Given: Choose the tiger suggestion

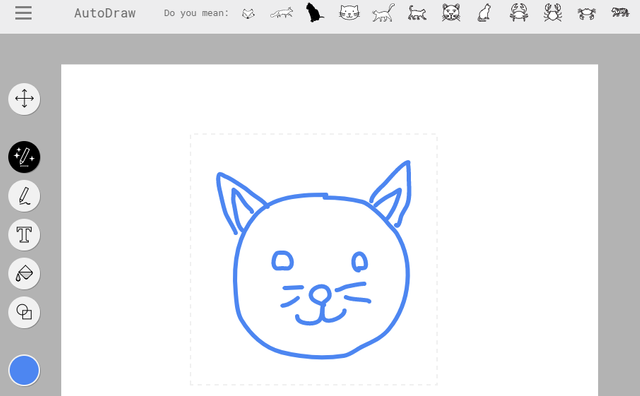Looking at the screenshot, I should pyautogui.click(x=620, y=12).
